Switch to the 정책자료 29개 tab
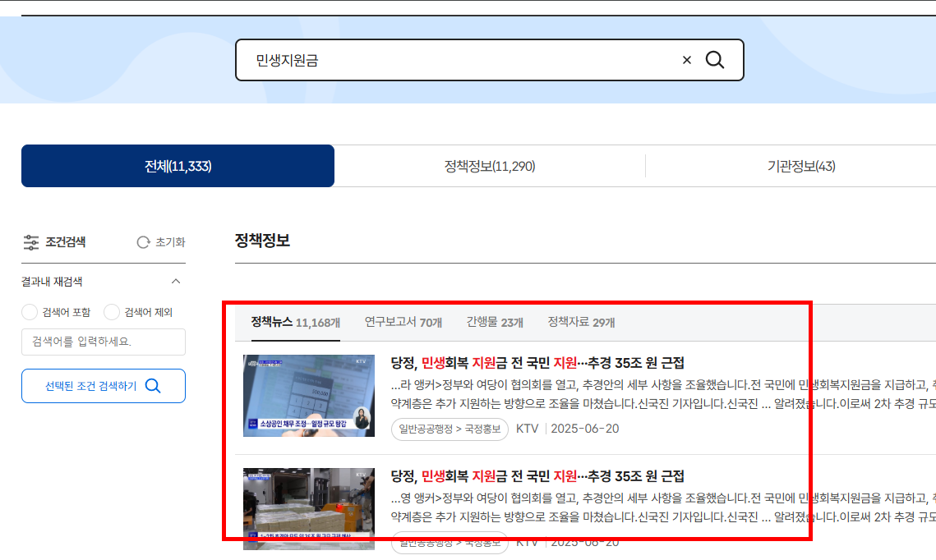 pos(578,321)
